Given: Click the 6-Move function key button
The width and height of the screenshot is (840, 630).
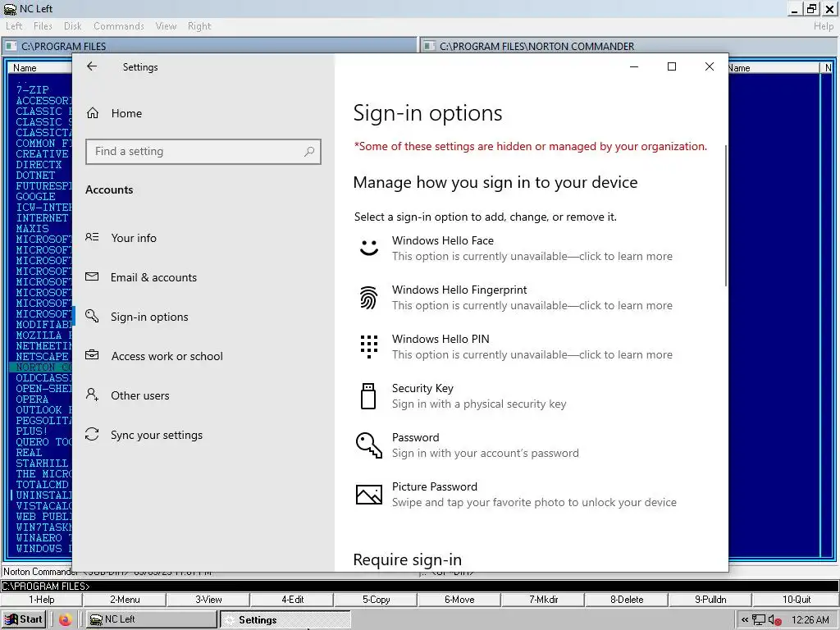Looking at the screenshot, I should click(x=459, y=600).
